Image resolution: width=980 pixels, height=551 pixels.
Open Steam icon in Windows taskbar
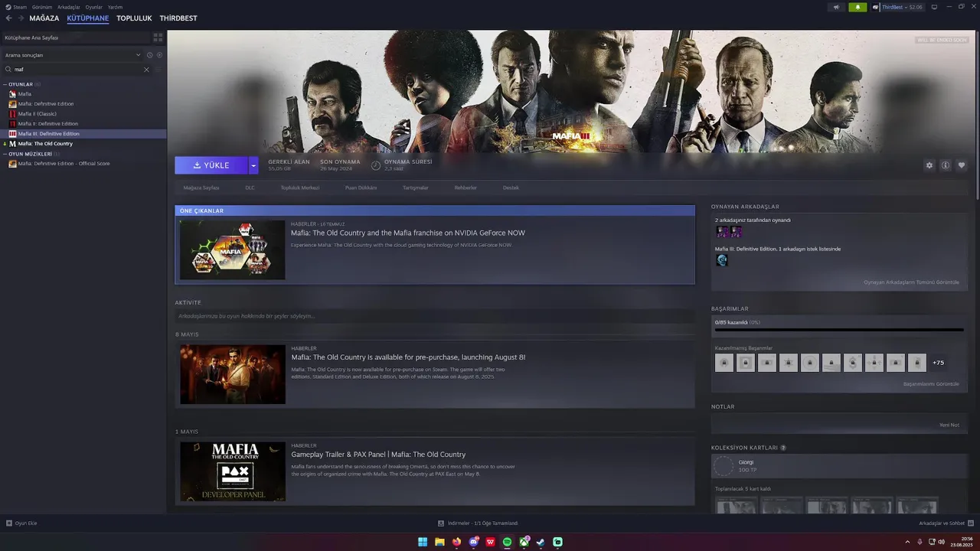[541, 542]
